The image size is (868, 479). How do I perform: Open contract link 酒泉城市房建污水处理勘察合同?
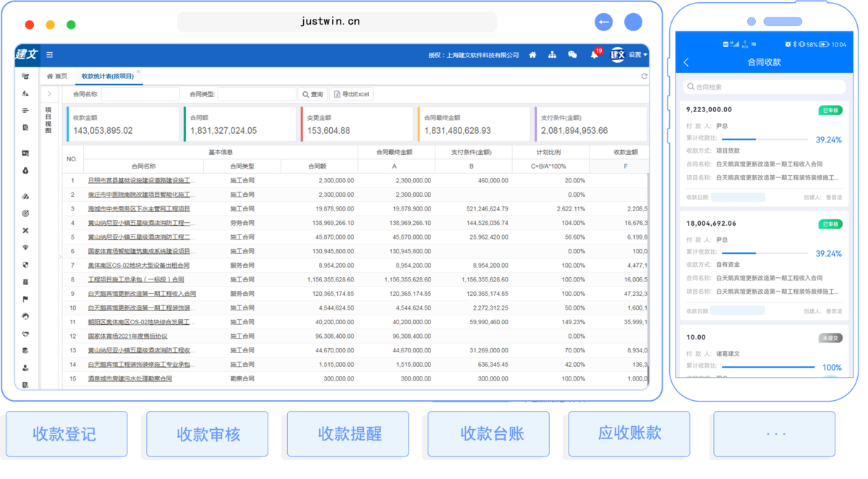click(130, 378)
